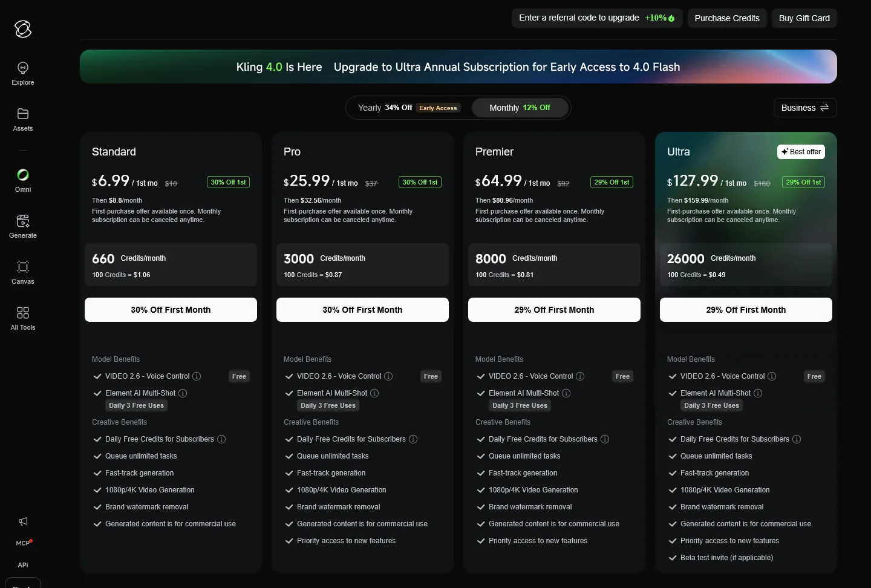This screenshot has width=871, height=588.
Task: Open the Kling 4.0 Is Here banner
Action: tap(458, 67)
